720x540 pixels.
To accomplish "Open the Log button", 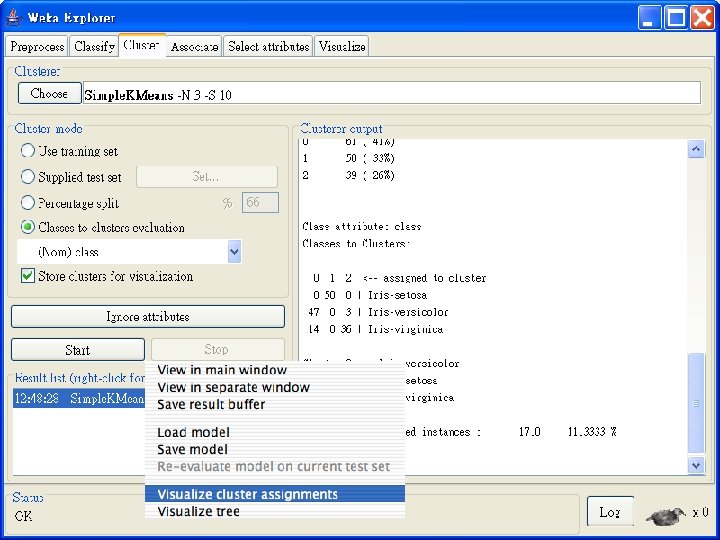I will 610,512.
